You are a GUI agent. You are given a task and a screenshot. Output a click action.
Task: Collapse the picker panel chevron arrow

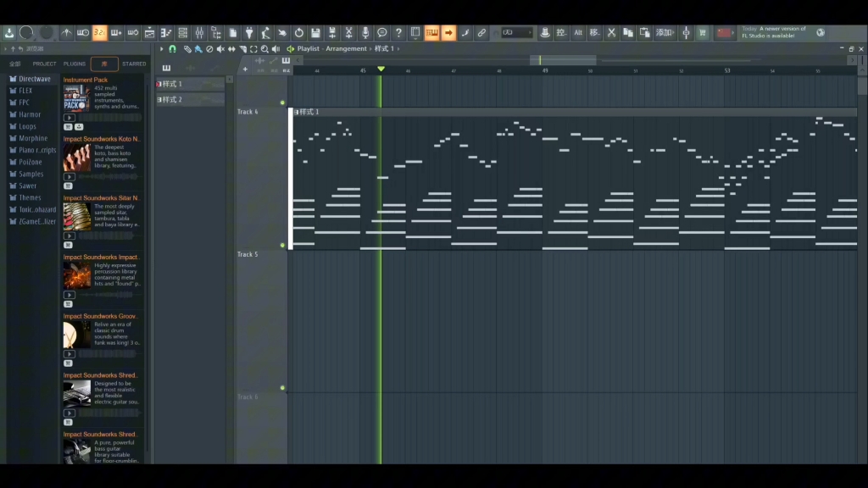click(x=230, y=80)
